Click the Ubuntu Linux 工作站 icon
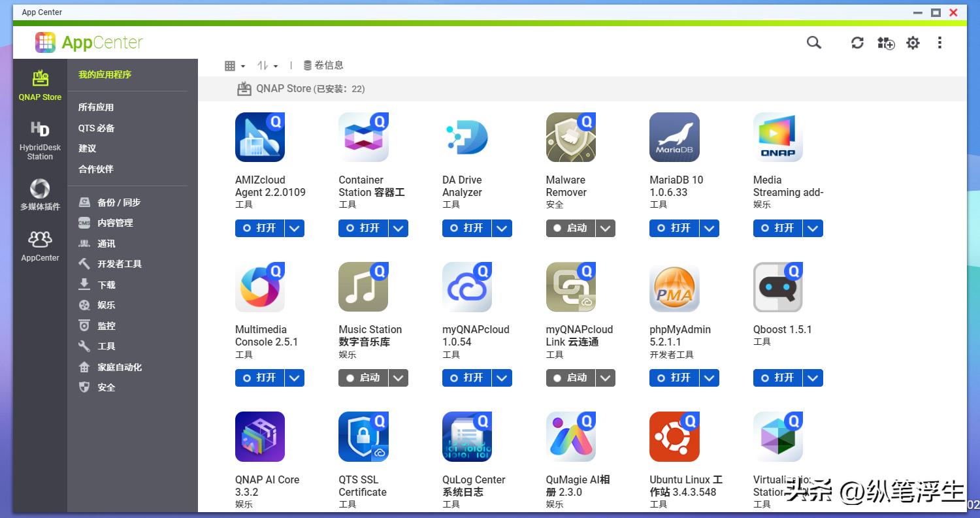The height and width of the screenshot is (518, 980). (x=674, y=436)
